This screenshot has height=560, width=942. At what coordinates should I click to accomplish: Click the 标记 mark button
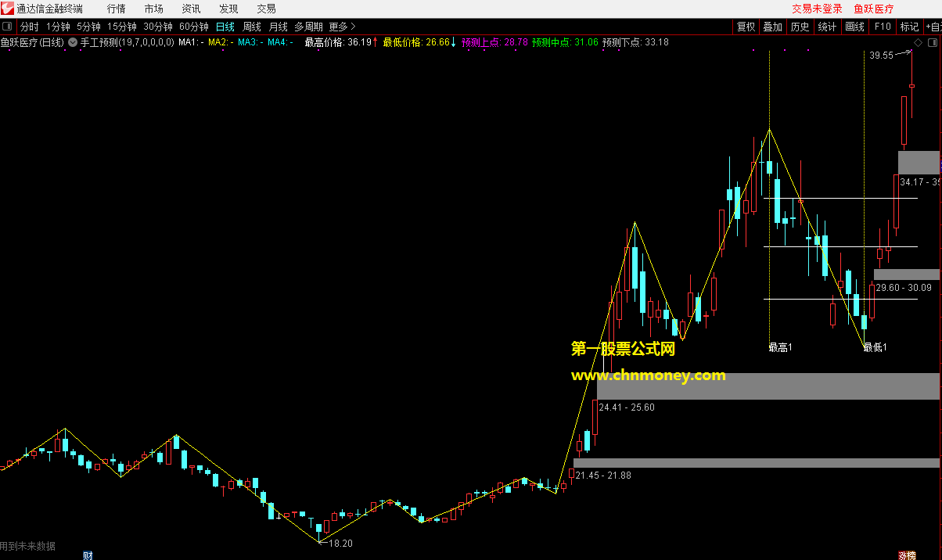coord(909,27)
